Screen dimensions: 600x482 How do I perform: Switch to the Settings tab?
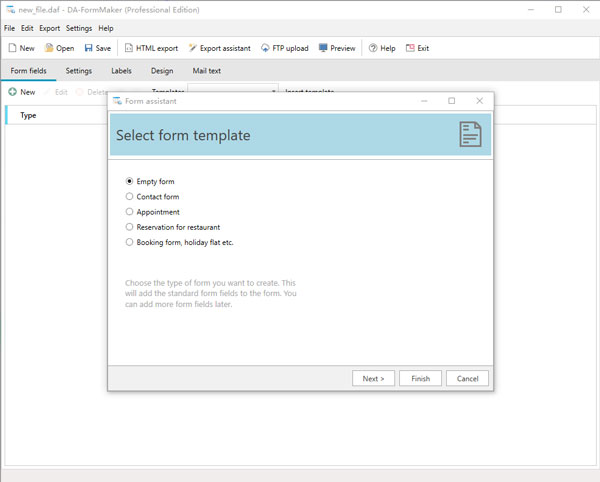click(x=78, y=71)
